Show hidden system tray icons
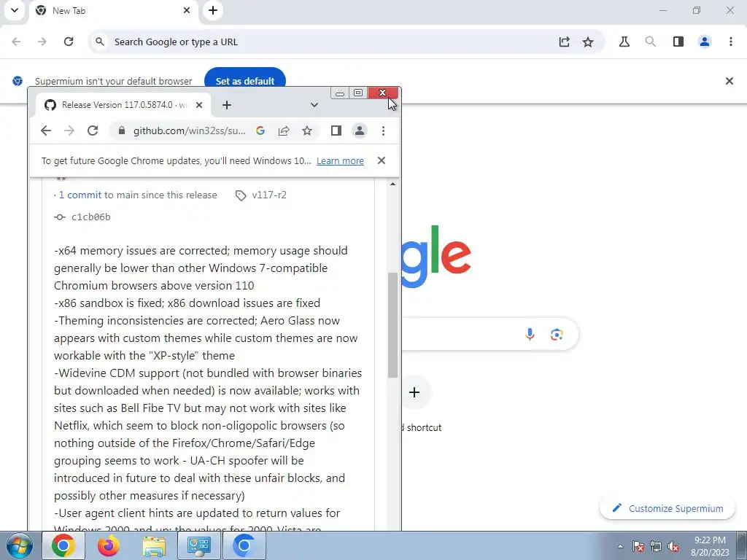Image resolution: width=747 pixels, height=560 pixels. pos(620,547)
